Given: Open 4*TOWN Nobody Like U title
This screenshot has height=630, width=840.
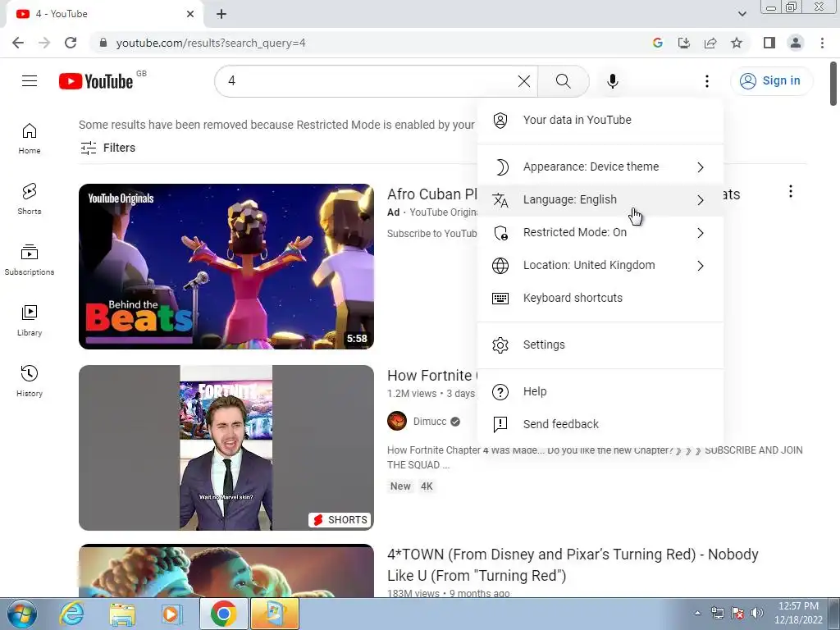Looking at the screenshot, I should pos(573,564).
